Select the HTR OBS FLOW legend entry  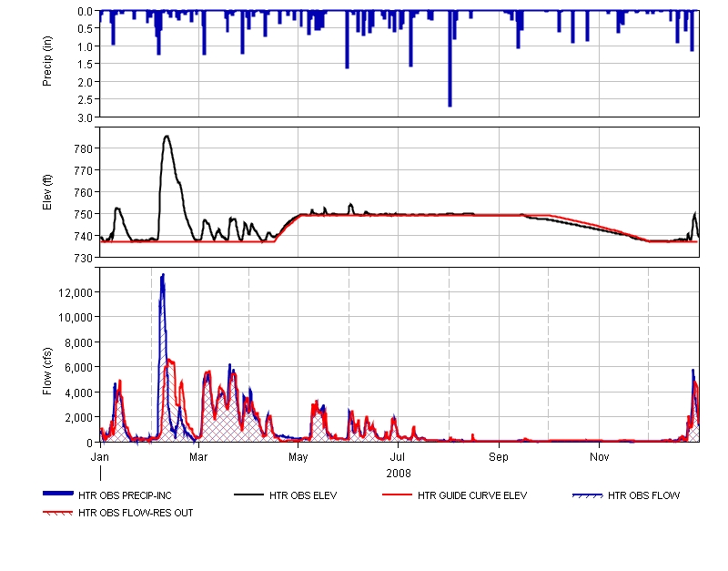644,495
